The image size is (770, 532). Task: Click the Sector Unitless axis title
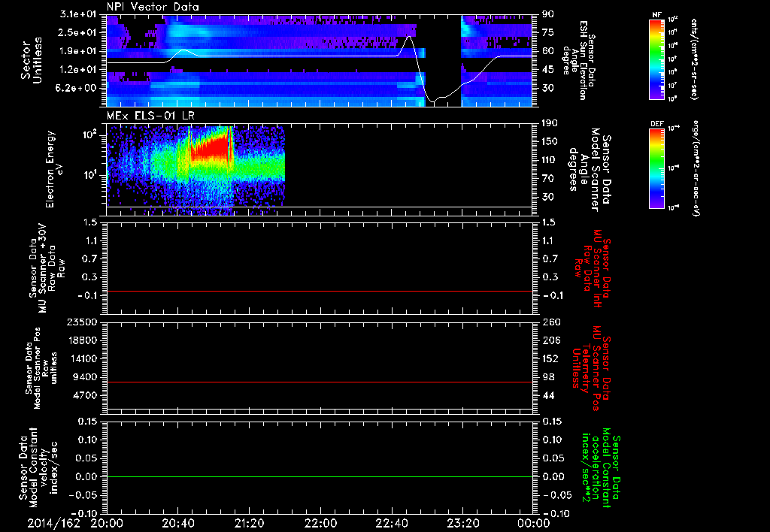[x=32, y=60]
